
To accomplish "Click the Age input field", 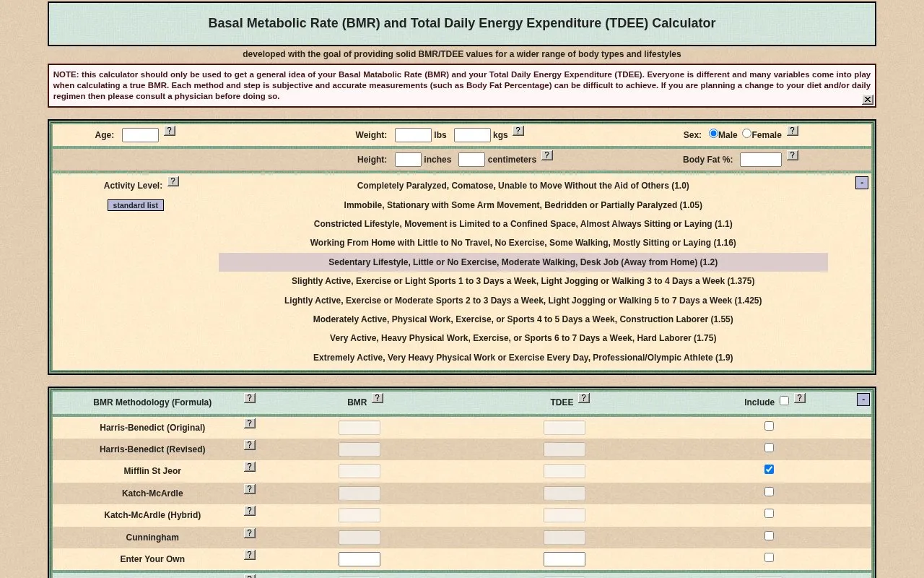I will click(x=140, y=135).
